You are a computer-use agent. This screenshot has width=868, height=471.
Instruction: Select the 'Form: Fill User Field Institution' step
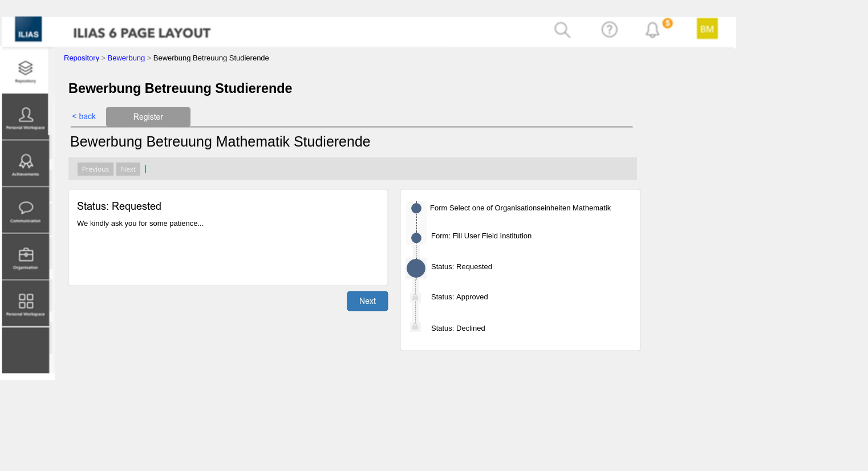point(481,236)
